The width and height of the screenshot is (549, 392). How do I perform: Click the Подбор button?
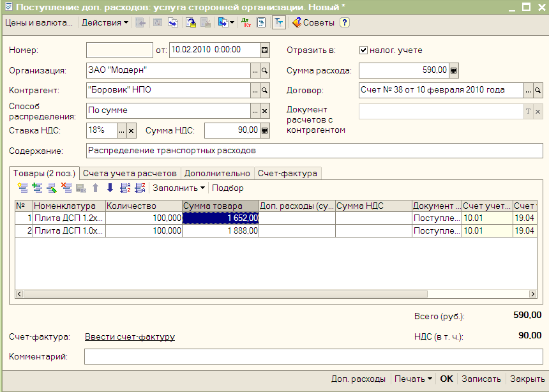pos(228,188)
